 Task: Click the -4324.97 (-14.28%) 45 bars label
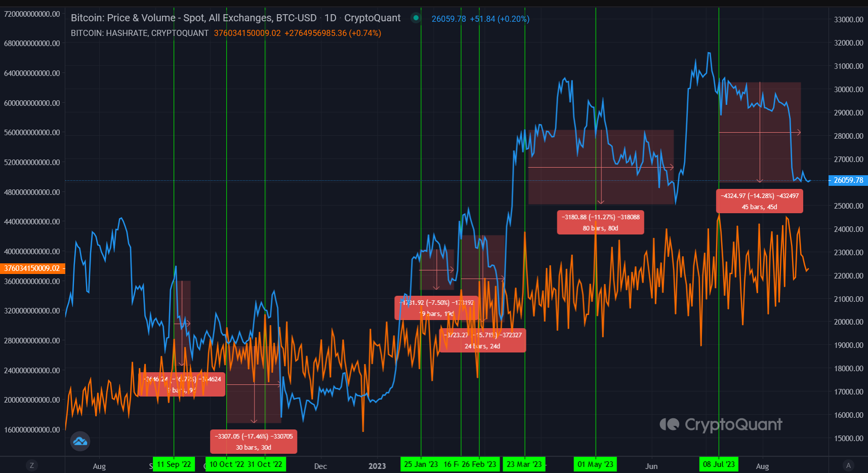pos(759,201)
